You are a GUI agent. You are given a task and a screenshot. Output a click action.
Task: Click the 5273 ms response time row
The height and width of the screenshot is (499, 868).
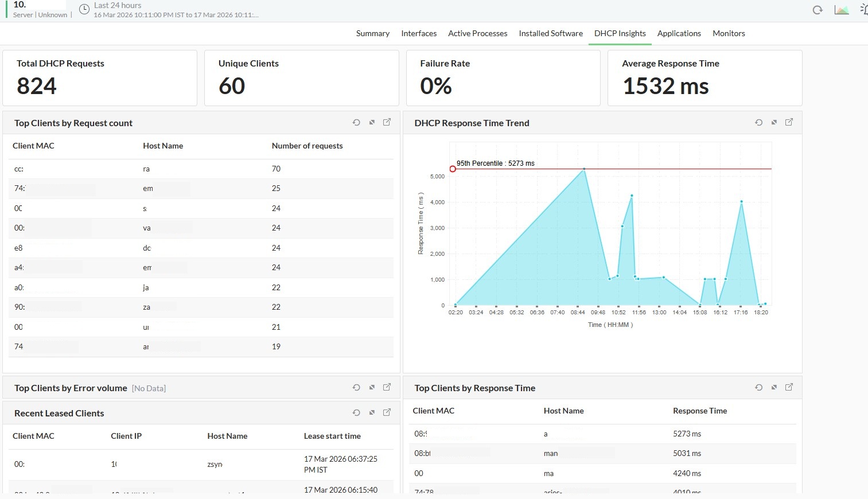[x=603, y=434]
